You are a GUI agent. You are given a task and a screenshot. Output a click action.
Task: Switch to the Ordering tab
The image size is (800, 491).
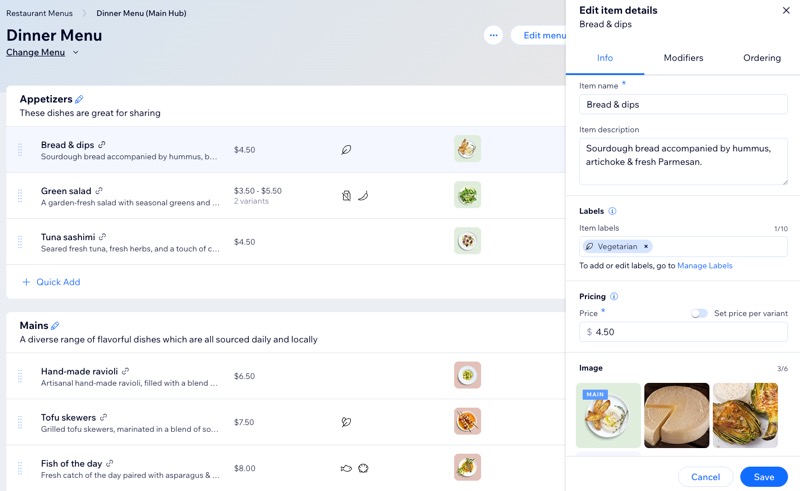point(761,58)
